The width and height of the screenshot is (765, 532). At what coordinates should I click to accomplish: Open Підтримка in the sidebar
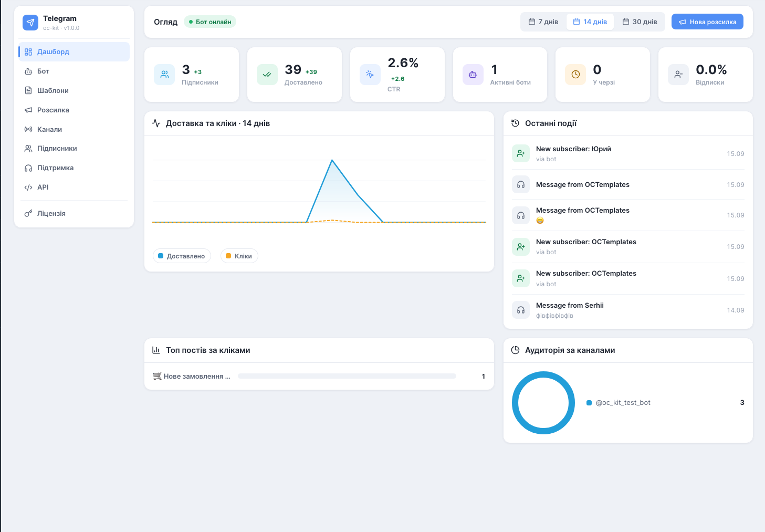click(x=74, y=168)
